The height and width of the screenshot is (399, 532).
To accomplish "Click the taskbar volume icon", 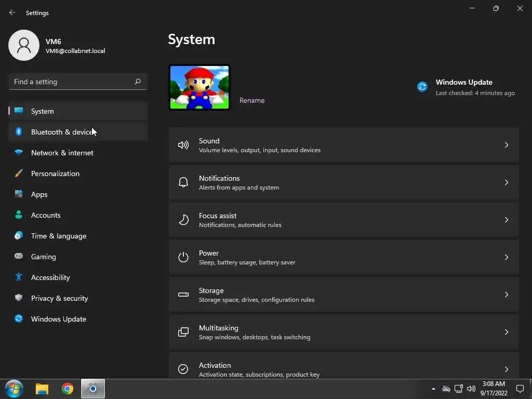I will coord(471,389).
